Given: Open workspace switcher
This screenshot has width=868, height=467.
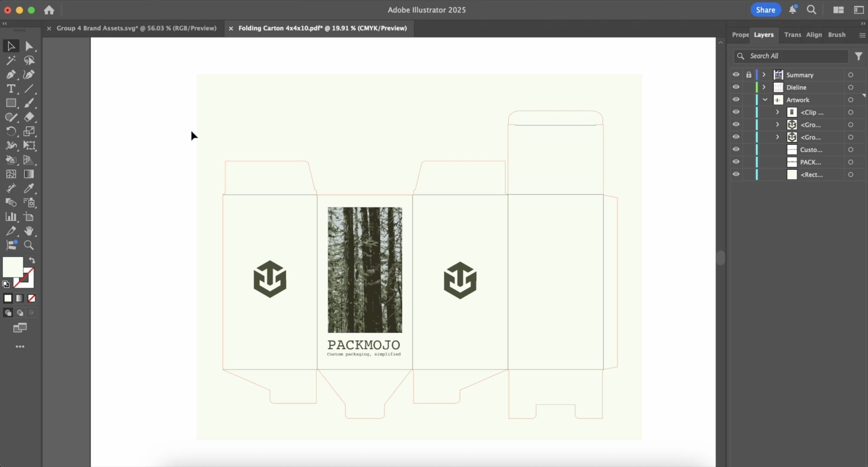Looking at the screenshot, I should [859, 10].
